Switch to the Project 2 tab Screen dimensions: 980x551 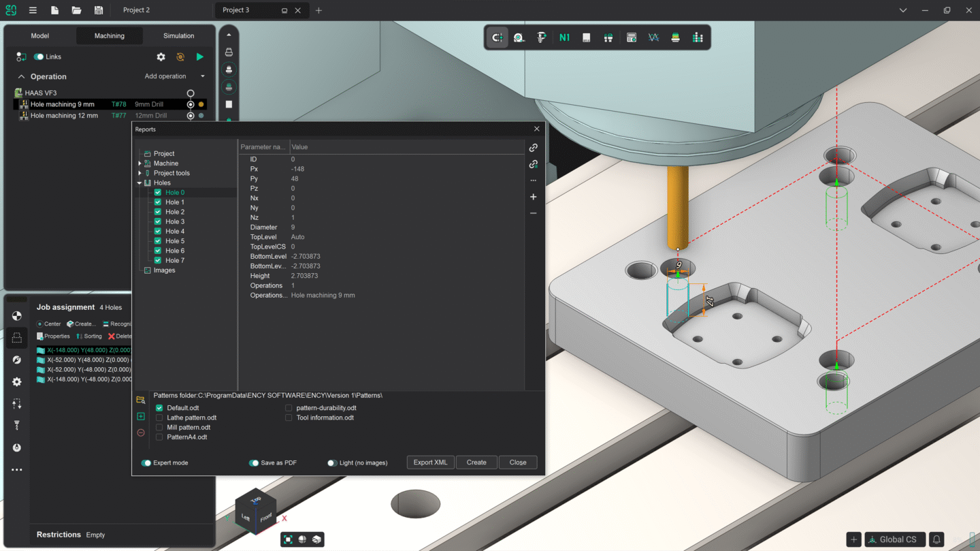pos(136,10)
